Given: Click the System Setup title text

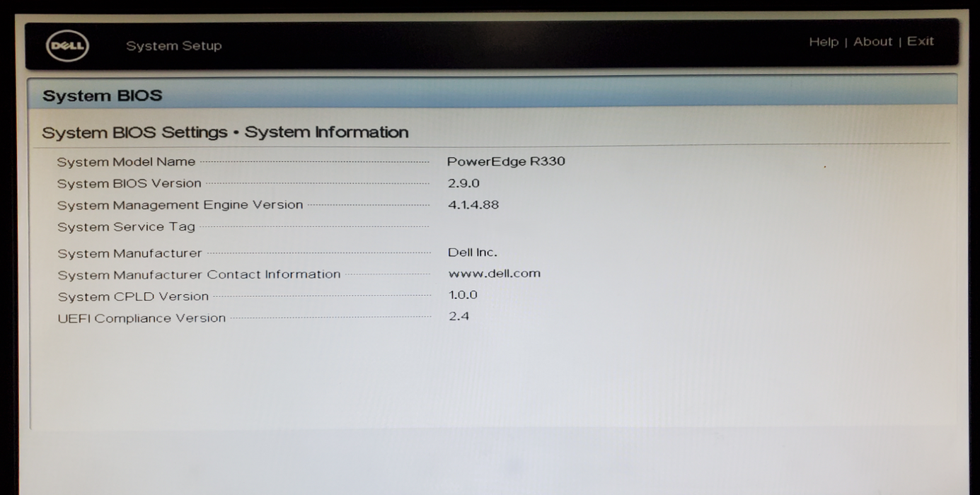Looking at the screenshot, I should click(174, 46).
